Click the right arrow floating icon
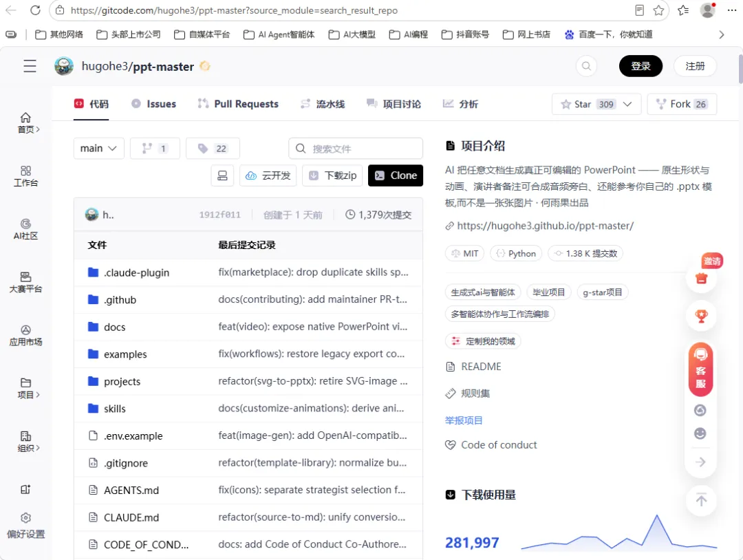This screenshot has width=743, height=560. coord(700,462)
